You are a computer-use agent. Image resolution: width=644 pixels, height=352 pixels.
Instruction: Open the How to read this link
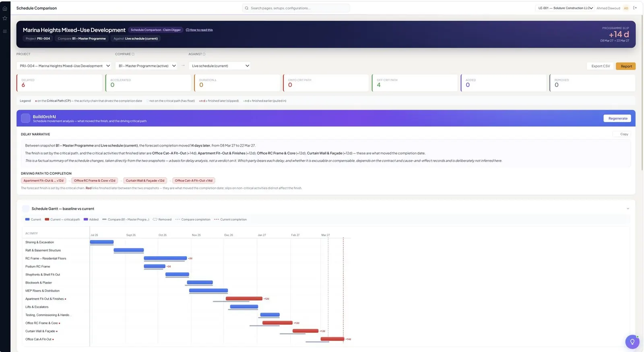(199, 30)
